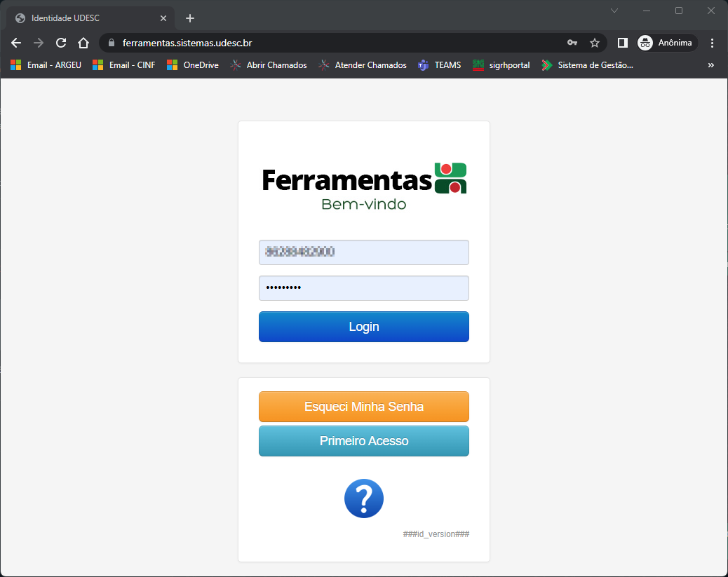728x577 pixels.
Task: Open the tab search chevron
Action: (x=614, y=11)
